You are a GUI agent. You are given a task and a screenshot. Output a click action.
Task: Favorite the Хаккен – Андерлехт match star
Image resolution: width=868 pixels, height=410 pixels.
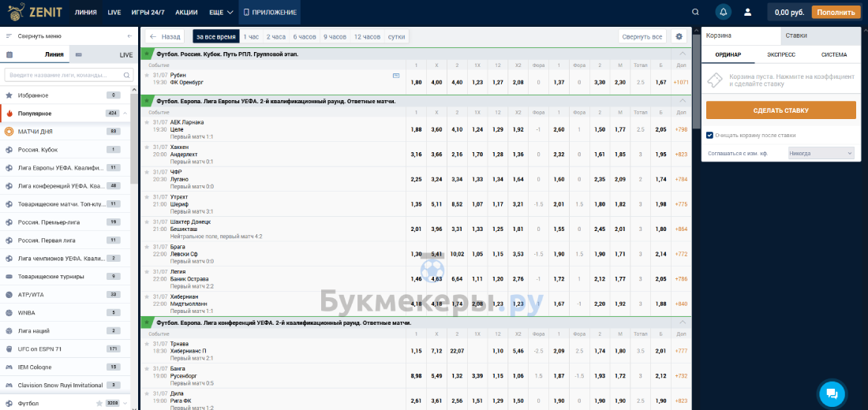coord(147,147)
